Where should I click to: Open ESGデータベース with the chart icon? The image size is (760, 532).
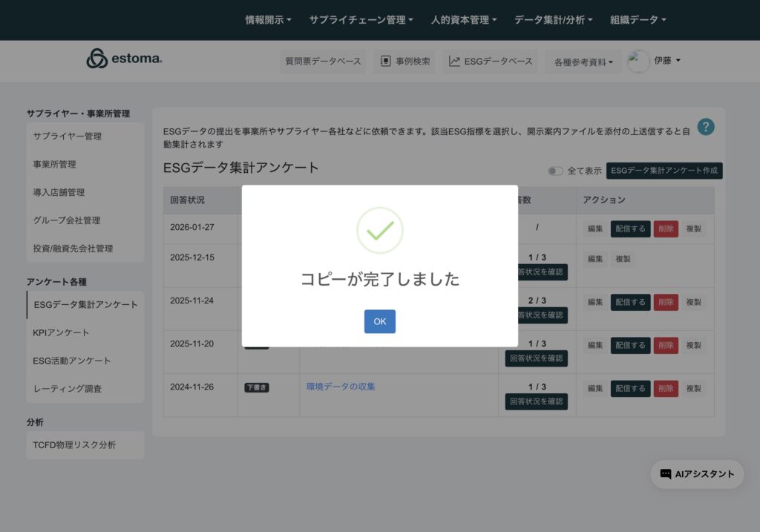491,62
